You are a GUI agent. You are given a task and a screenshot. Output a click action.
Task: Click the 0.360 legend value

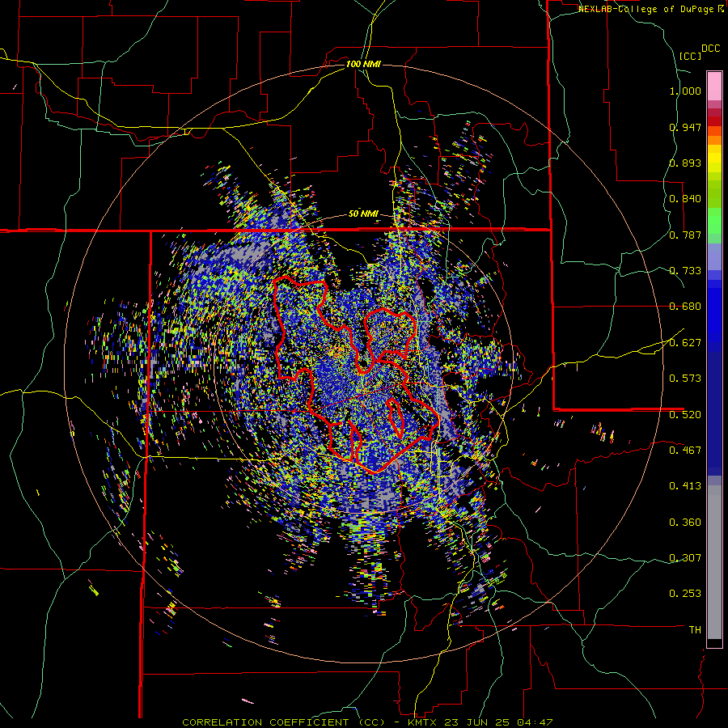pyautogui.click(x=685, y=523)
